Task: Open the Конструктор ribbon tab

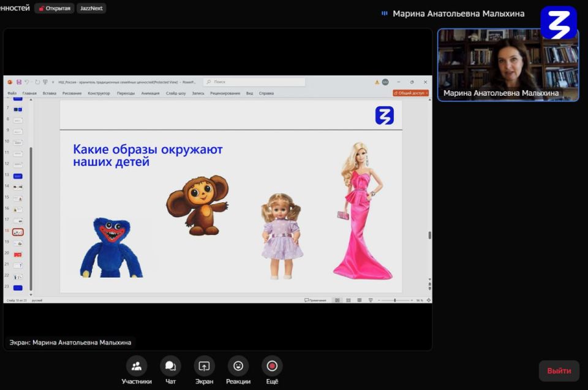Action: point(99,93)
